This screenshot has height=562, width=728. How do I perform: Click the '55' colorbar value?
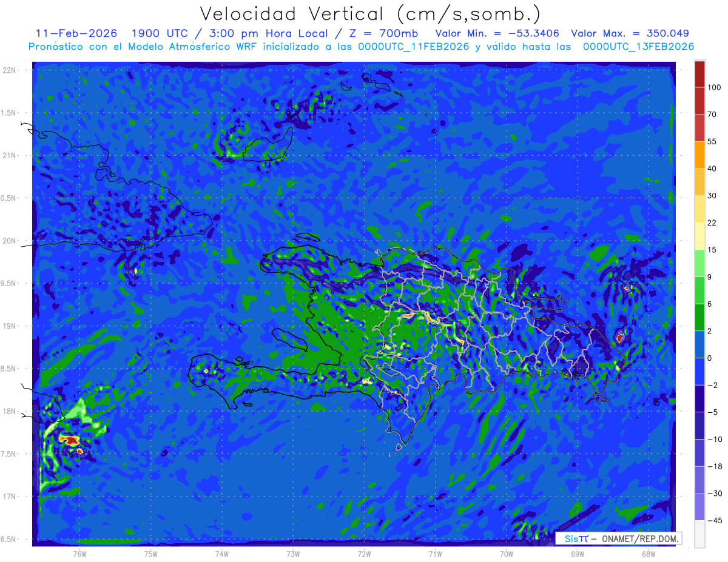[x=712, y=141]
